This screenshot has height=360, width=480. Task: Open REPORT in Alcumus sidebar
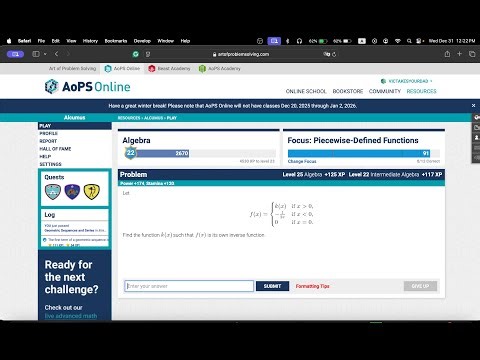pos(48,141)
